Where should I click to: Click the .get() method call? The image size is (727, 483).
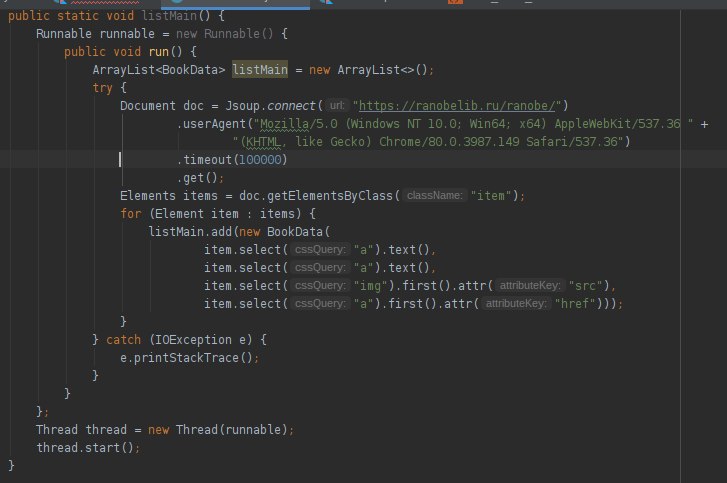tap(197, 178)
